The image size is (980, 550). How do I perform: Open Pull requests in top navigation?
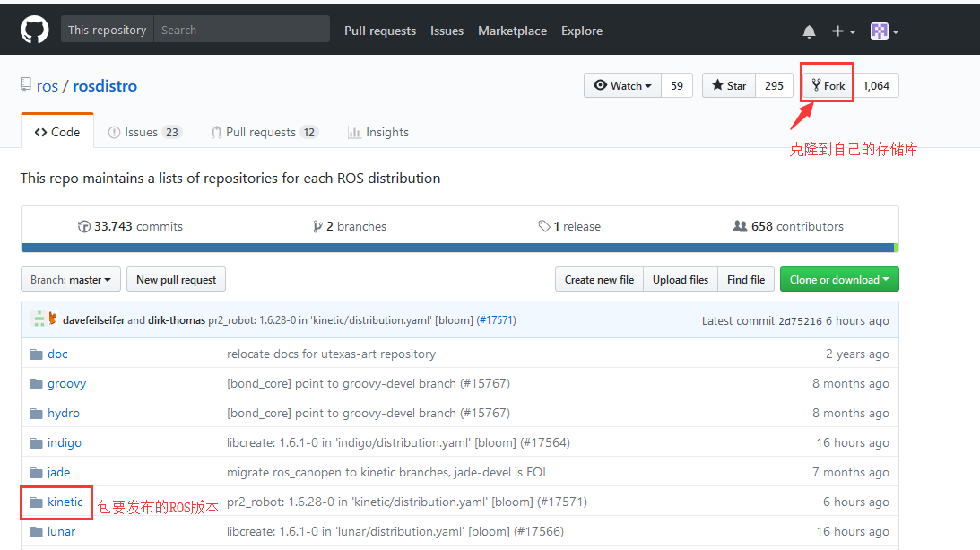[x=380, y=31]
